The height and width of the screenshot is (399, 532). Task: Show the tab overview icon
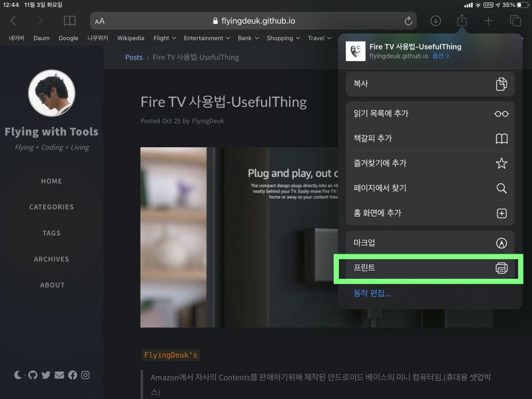tap(515, 21)
